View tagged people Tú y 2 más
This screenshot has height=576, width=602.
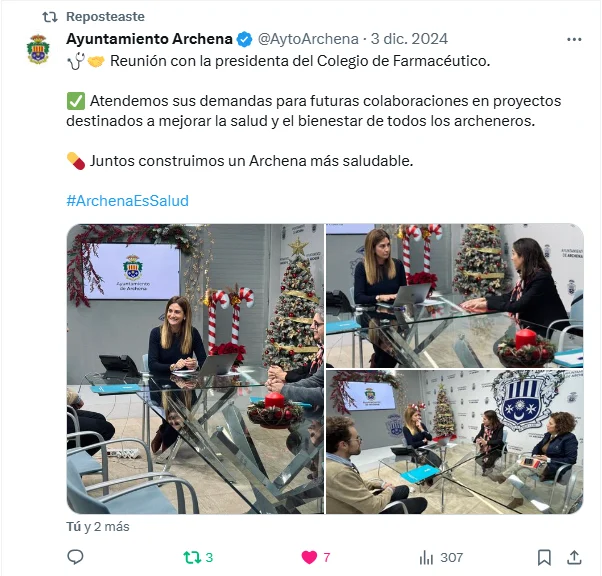[98, 526]
